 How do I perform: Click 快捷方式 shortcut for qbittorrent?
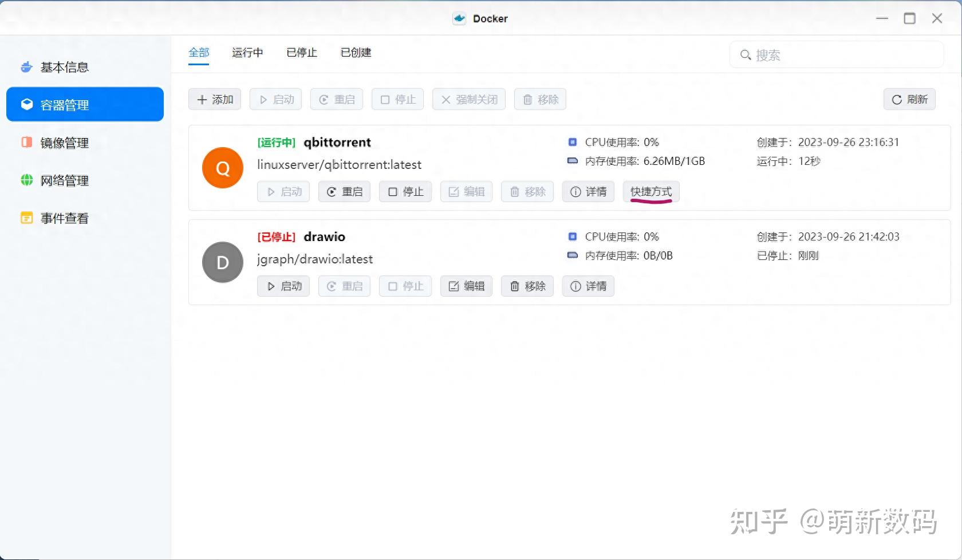[650, 191]
